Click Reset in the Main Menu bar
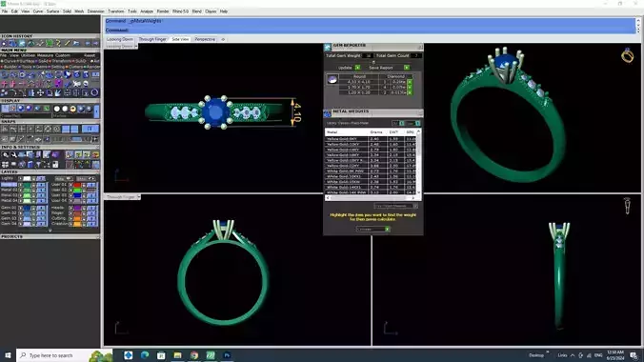Viewport: 644px width, 362px height. click(x=90, y=55)
